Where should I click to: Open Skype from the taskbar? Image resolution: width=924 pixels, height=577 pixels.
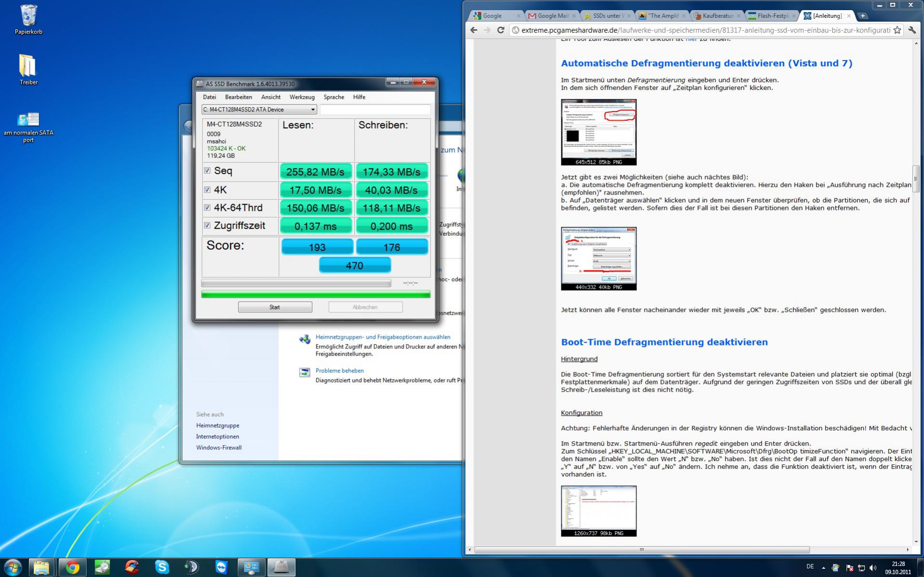[x=162, y=567]
